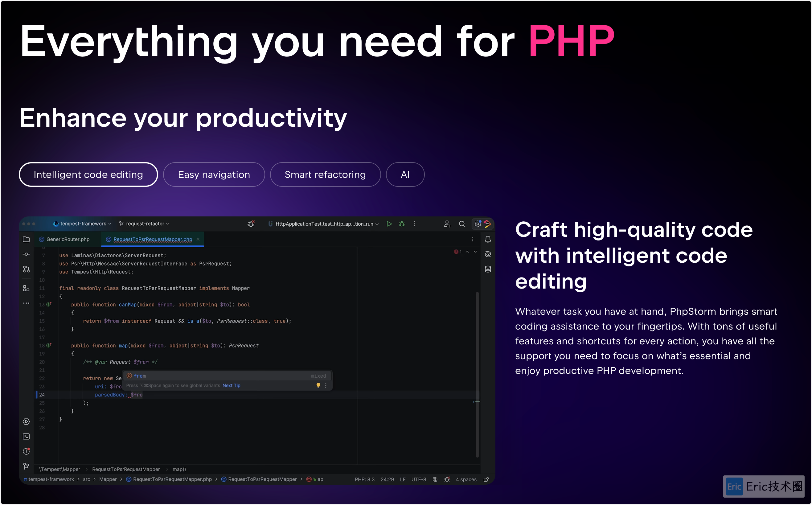Open 4 spaces indent selector
The image size is (812, 505).
pyautogui.click(x=466, y=479)
